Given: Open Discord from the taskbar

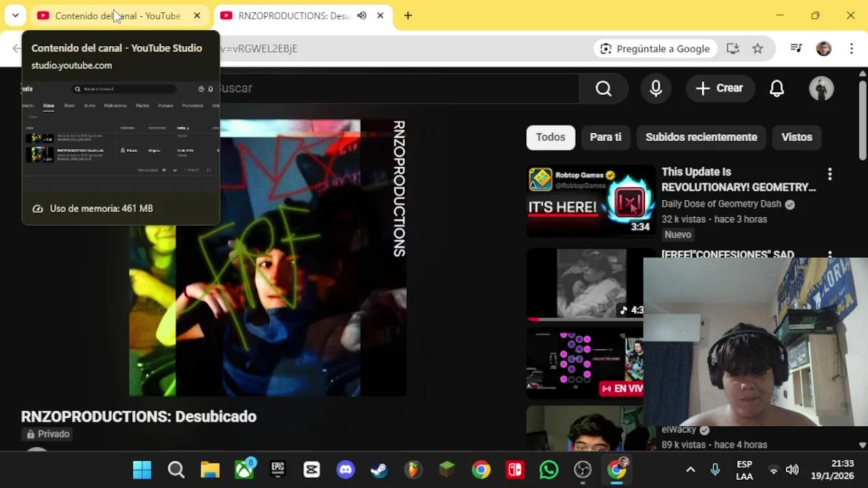Looking at the screenshot, I should [x=346, y=470].
